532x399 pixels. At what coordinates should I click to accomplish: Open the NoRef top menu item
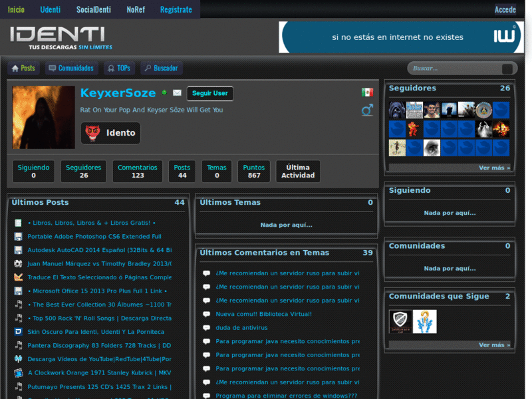point(136,9)
